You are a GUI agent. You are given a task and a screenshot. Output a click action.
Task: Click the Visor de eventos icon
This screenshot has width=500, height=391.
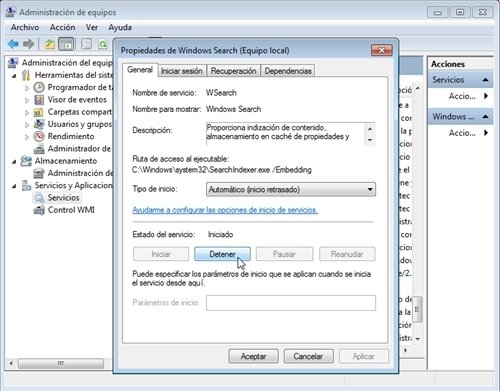(x=39, y=100)
